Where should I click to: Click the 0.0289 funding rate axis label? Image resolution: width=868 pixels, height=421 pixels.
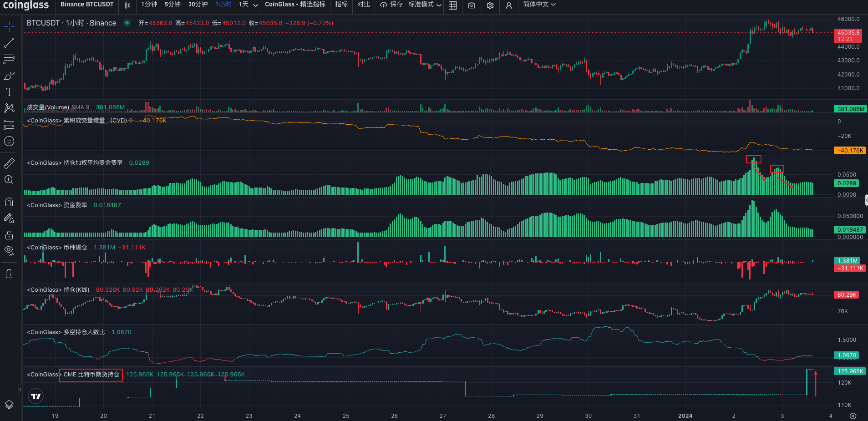[x=846, y=183]
